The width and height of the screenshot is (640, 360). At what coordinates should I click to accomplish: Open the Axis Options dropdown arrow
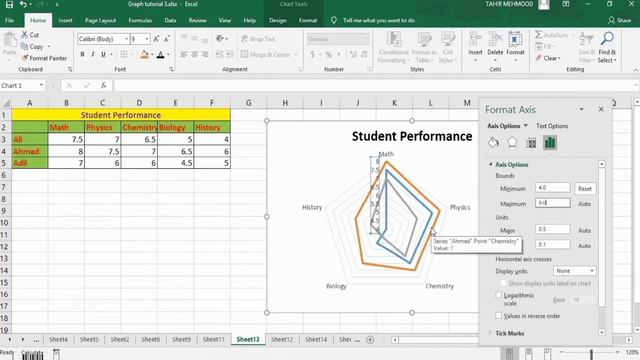tap(525, 126)
